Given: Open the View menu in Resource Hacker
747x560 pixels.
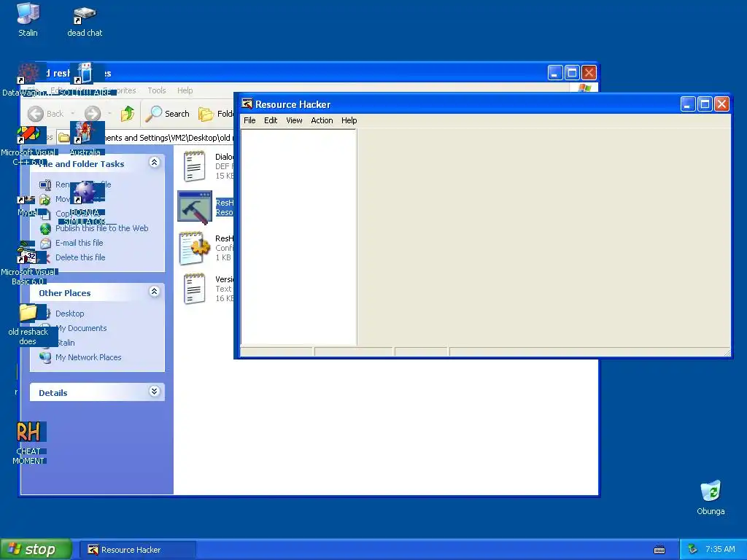Looking at the screenshot, I should point(294,120).
